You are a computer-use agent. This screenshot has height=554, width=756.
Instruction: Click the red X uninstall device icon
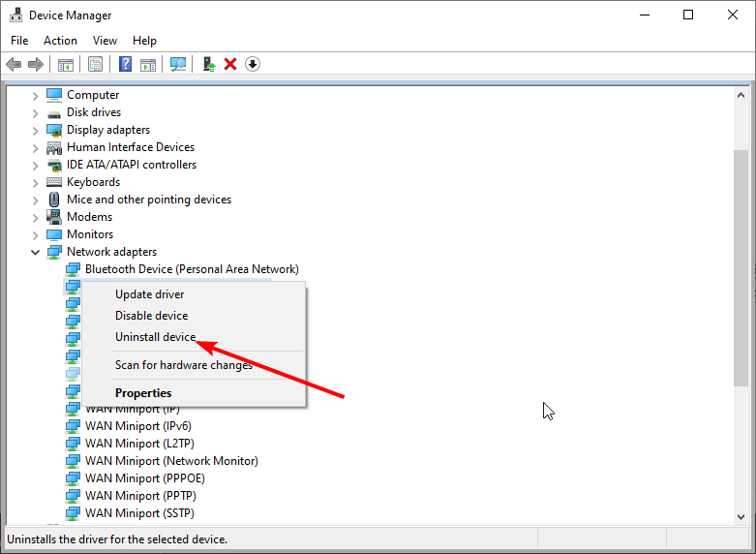pyautogui.click(x=230, y=64)
